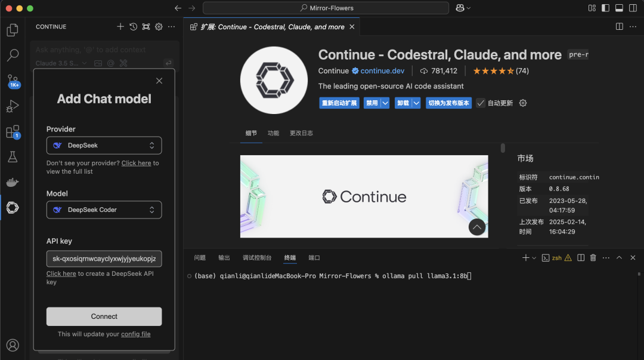The width and height of the screenshot is (644, 360).
Task: Expand the 禁用 dropdown arrow
Action: pos(385,103)
